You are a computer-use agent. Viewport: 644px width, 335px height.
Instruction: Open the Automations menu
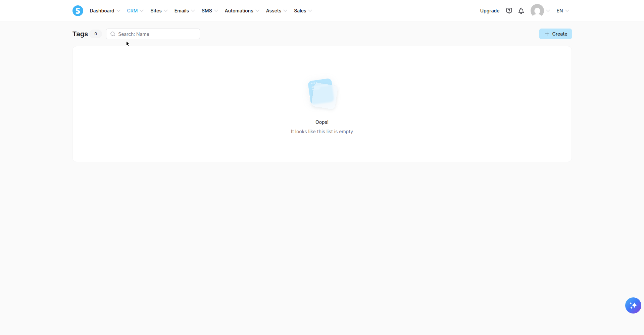(x=242, y=11)
